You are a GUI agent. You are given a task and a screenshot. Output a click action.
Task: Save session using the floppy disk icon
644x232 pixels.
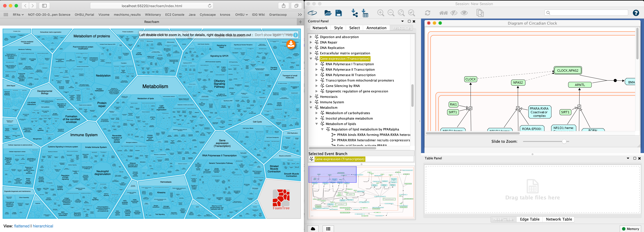(339, 13)
